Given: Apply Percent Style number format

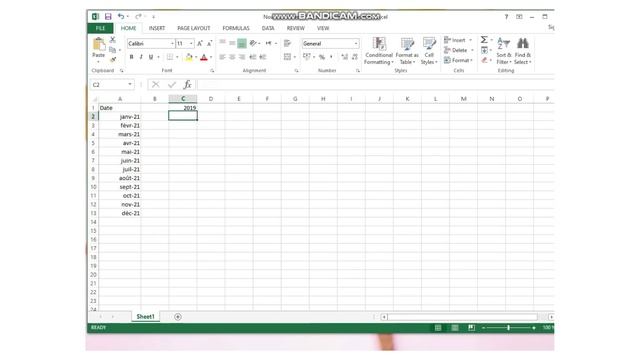Looking at the screenshot, I should tap(322, 57).
